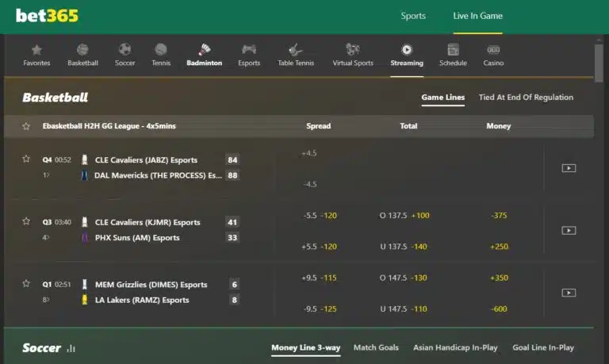Select Match Goals tab
This screenshot has width=609, height=364.
[376, 347]
